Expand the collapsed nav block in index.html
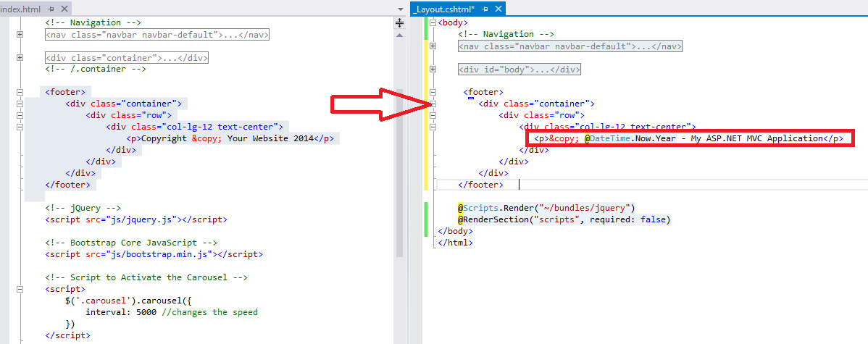Image resolution: width=868 pixels, height=344 pixels. click(x=20, y=34)
